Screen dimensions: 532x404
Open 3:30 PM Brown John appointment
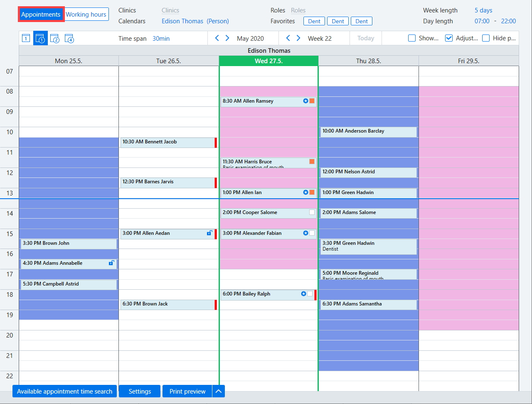click(69, 244)
